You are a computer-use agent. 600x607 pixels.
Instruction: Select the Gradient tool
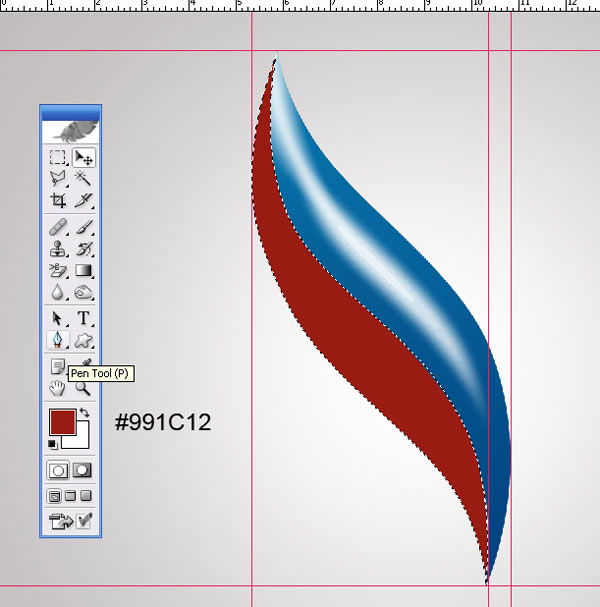pos(83,270)
